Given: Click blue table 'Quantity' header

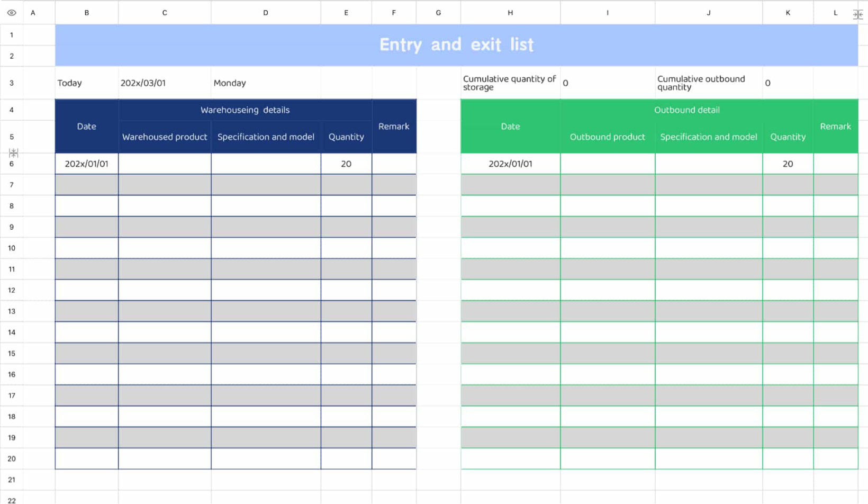Looking at the screenshot, I should (x=346, y=137).
